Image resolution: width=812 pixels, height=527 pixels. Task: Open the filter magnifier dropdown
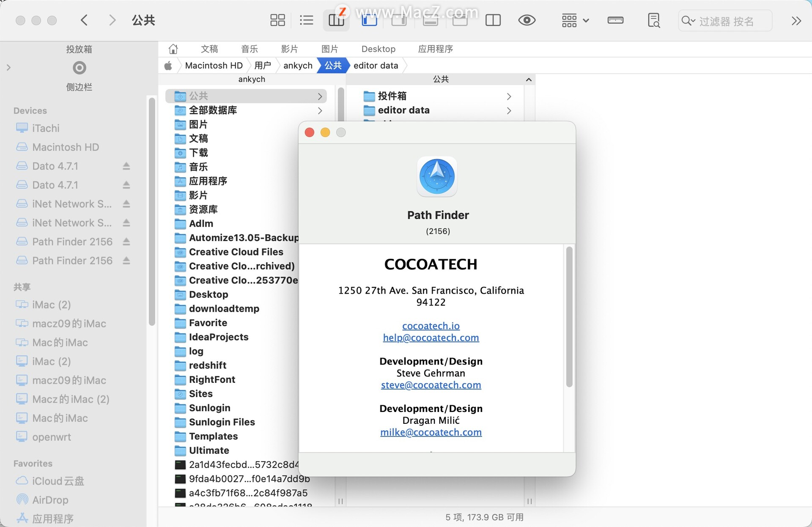[688, 21]
